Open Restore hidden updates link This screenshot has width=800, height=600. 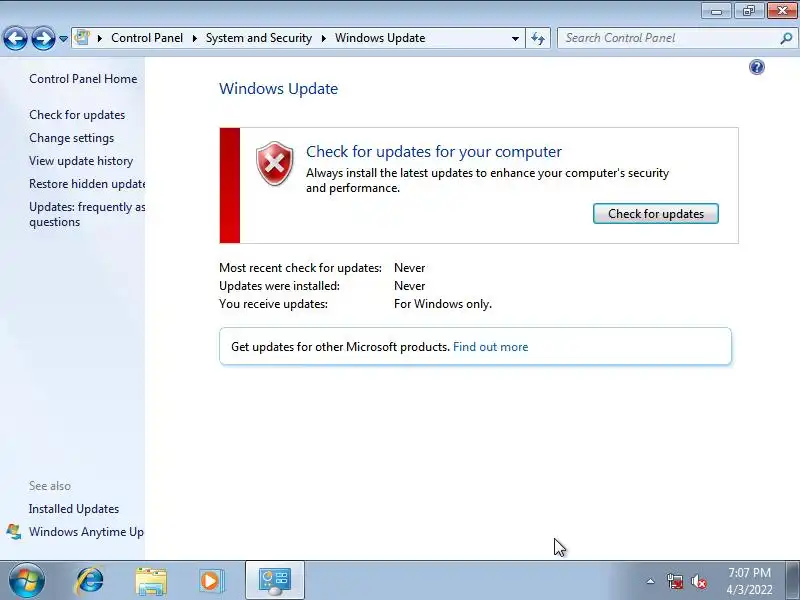pos(87,184)
